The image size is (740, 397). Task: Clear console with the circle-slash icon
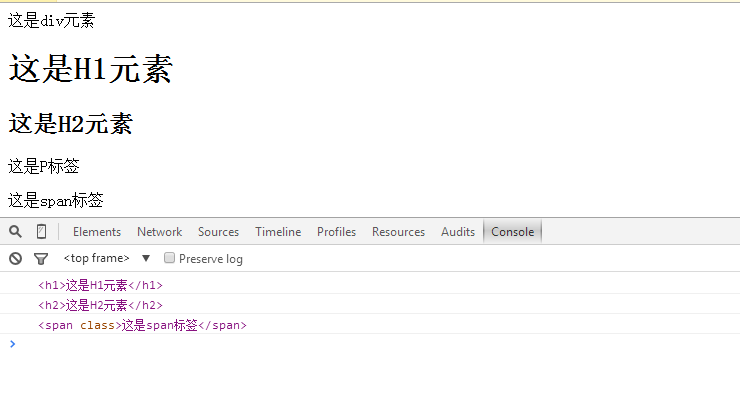tap(15, 258)
